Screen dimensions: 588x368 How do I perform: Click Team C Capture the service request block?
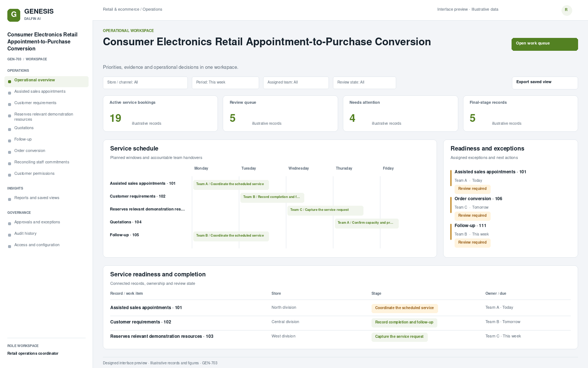click(325, 210)
